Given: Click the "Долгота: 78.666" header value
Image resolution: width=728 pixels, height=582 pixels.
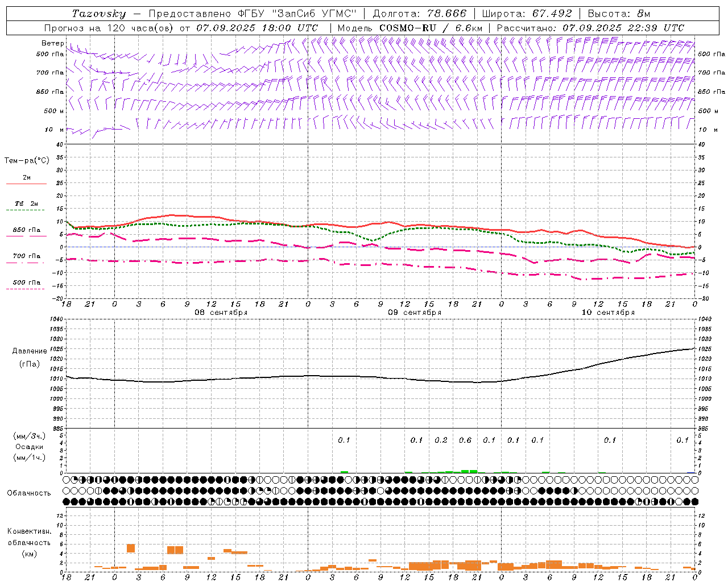Looking at the screenshot, I should (420, 14).
